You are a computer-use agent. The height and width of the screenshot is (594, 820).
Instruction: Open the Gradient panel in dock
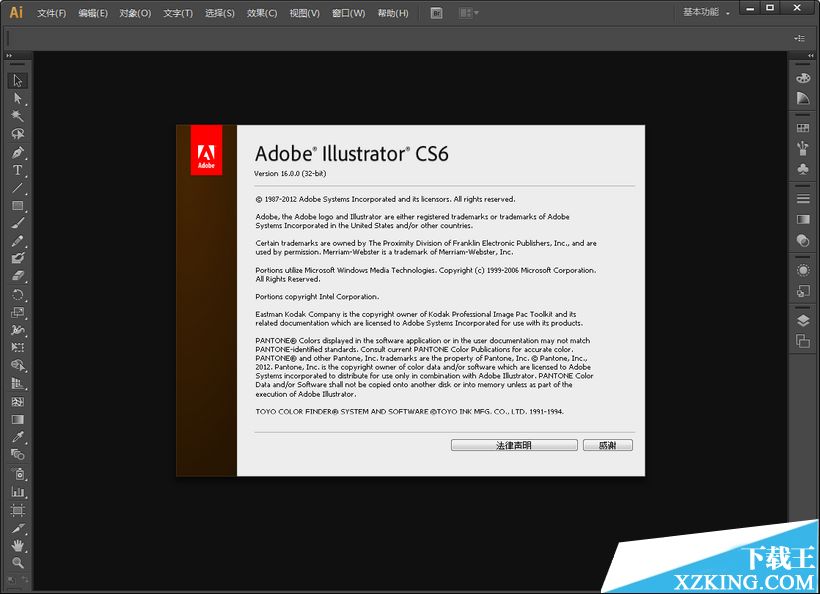[x=803, y=219]
